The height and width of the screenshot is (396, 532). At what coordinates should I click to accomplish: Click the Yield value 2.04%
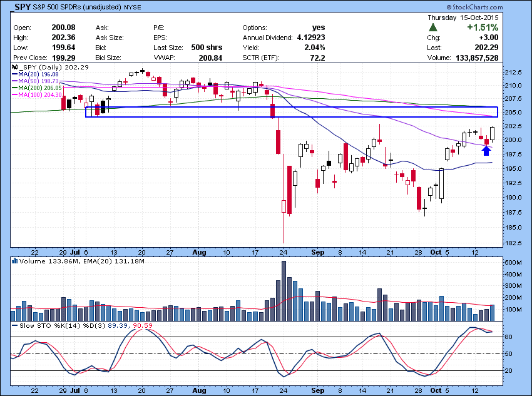[315, 48]
